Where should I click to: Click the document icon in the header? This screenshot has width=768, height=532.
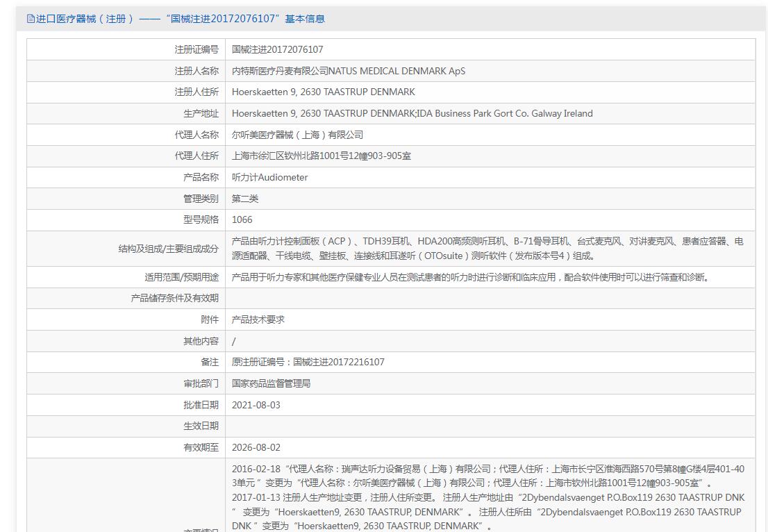coord(31,19)
